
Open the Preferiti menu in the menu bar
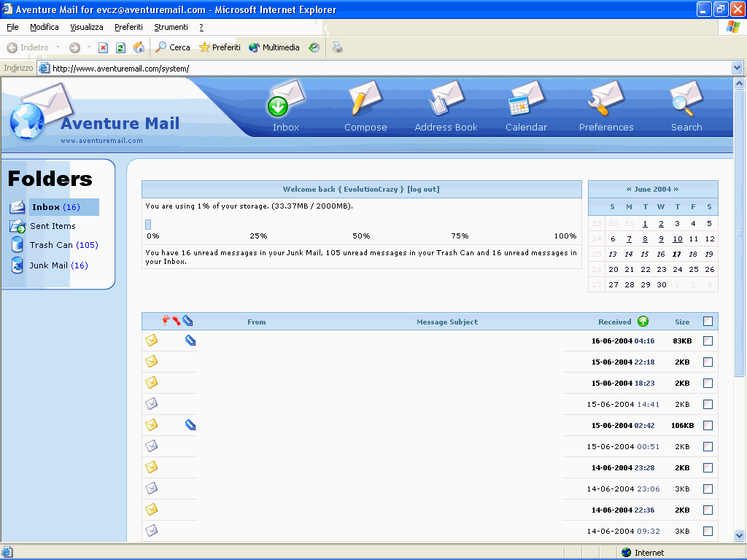[x=128, y=27]
